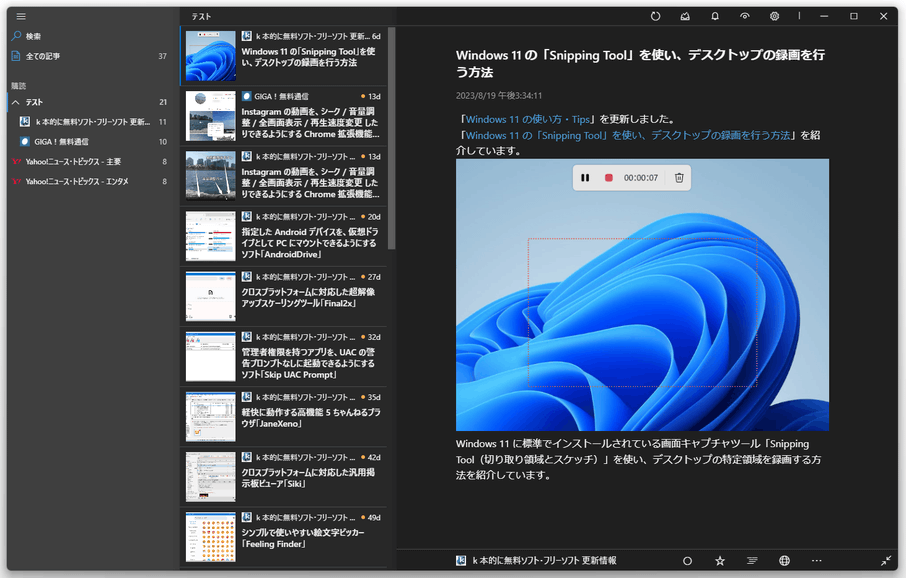
Task: Toggle the eye view-mode icon
Action: (745, 16)
